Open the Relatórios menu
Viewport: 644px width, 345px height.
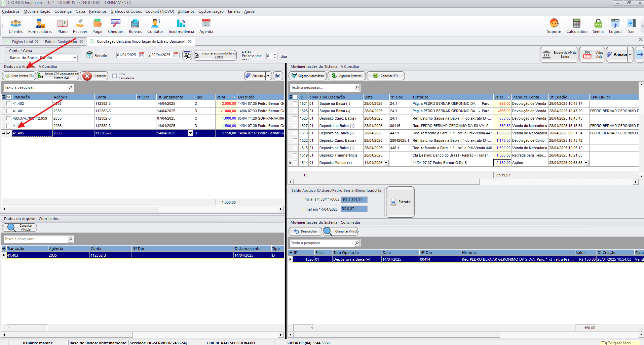point(98,11)
